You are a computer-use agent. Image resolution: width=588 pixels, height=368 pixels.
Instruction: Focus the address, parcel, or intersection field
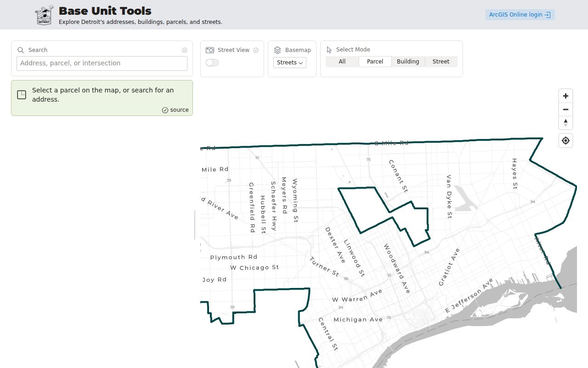pyautogui.click(x=102, y=63)
